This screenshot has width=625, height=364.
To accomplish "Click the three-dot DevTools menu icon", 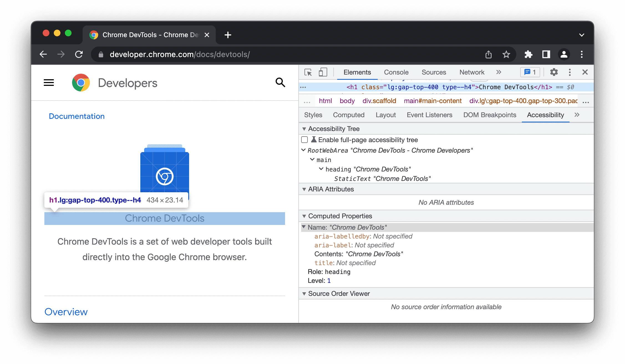I will pyautogui.click(x=570, y=72).
